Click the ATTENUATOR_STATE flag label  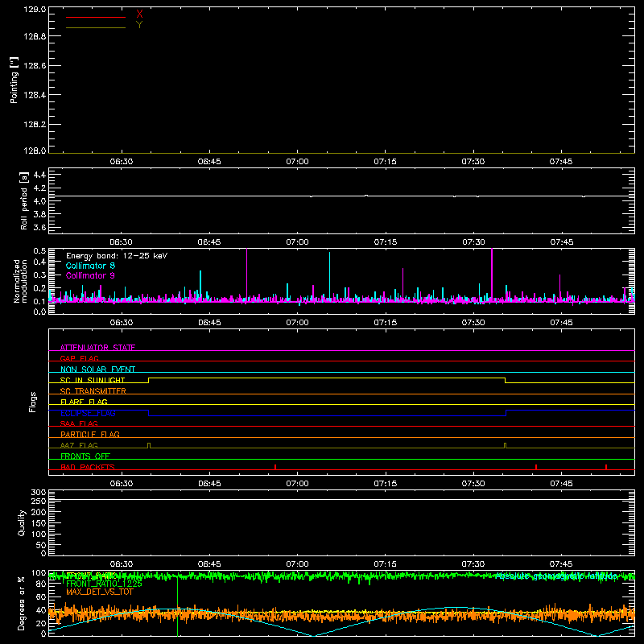97,348
